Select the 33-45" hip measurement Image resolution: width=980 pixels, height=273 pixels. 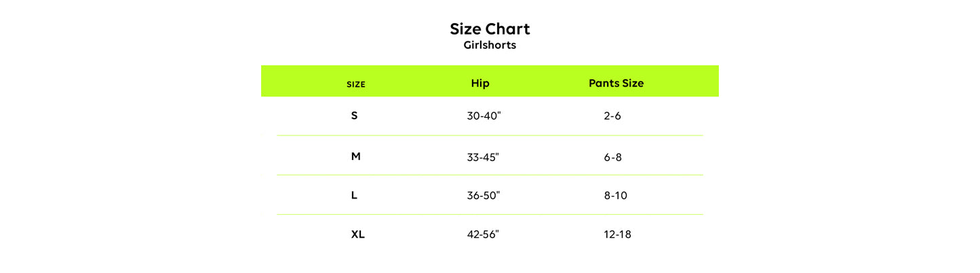tap(483, 157)
